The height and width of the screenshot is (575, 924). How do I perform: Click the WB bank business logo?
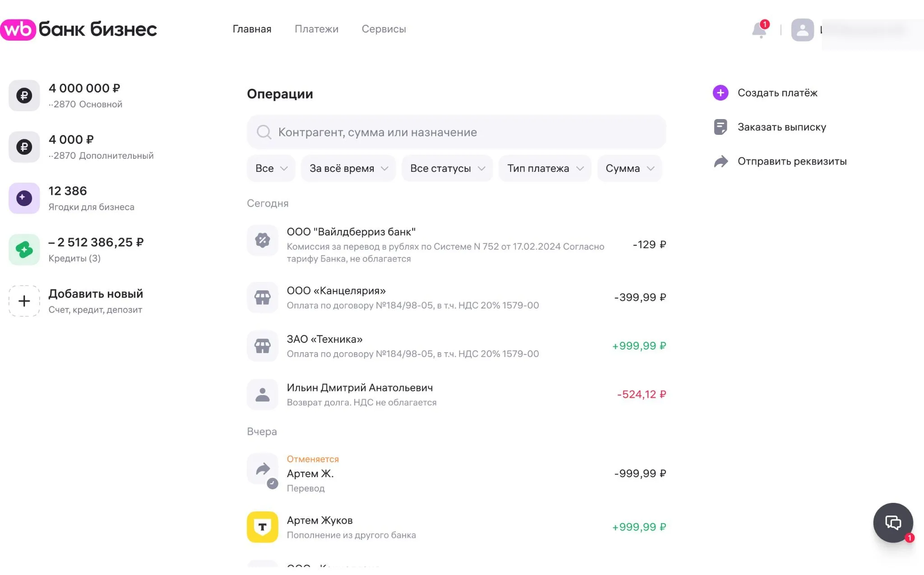point(79,29)
